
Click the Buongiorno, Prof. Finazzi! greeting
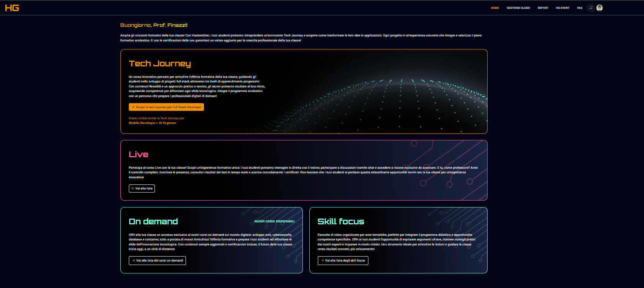(154, 25)
